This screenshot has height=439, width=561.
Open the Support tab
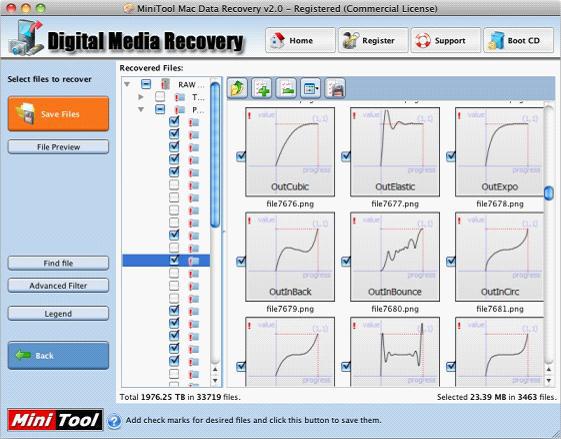[x=446, y=40]
